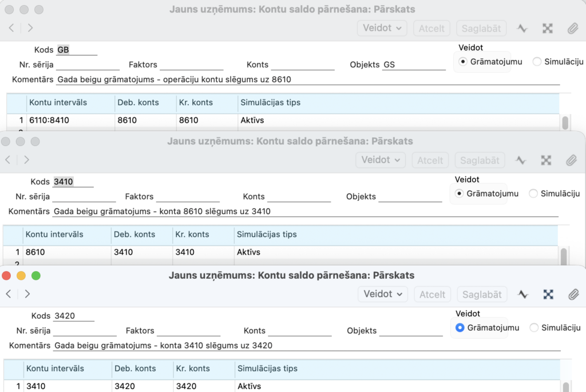This screenshot has height=392, width=586.
Task: Click the expand-window arrows icon in the 3420 window
Action: pyautogui.click(x=548, y=295)
